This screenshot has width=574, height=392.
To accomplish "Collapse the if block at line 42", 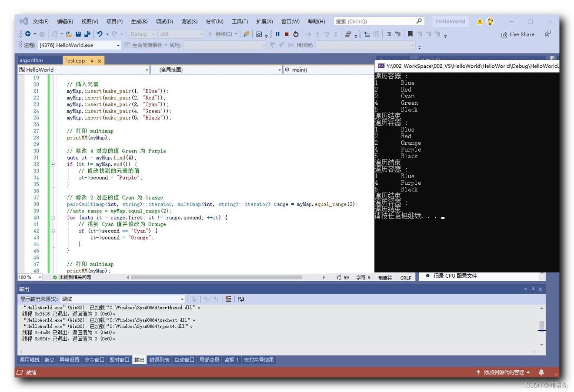I will tap(52, 231).
